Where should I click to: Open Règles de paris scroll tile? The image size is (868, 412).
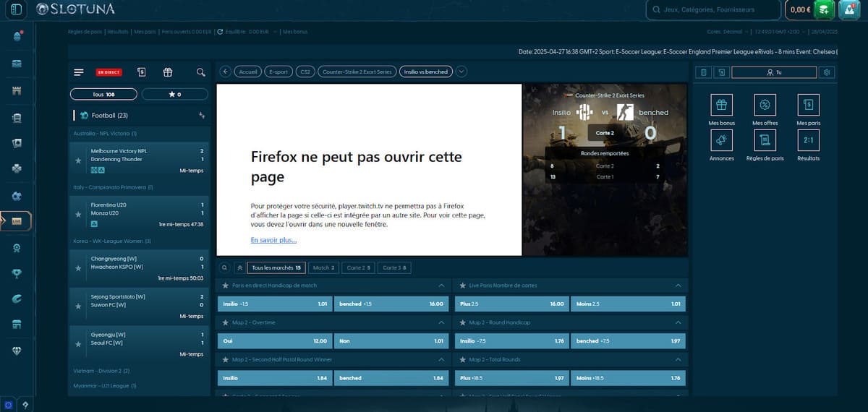tap(765, 140)
